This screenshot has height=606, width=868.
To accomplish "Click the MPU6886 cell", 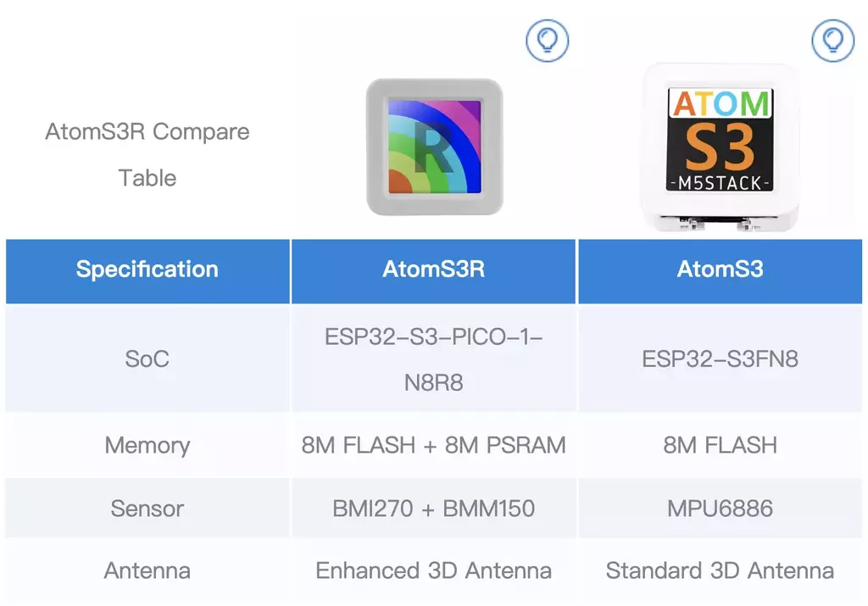I will 721,508.
